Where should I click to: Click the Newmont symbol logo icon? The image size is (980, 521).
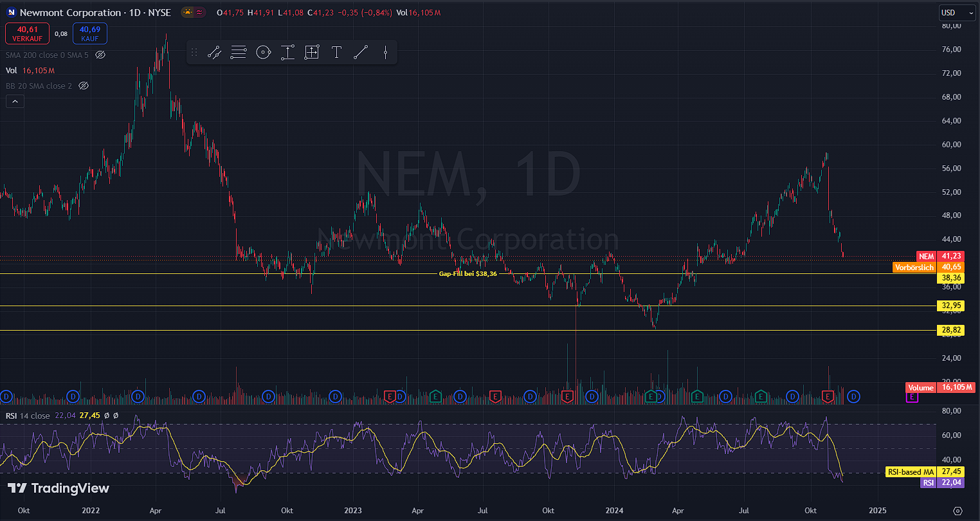pos(11,12)
